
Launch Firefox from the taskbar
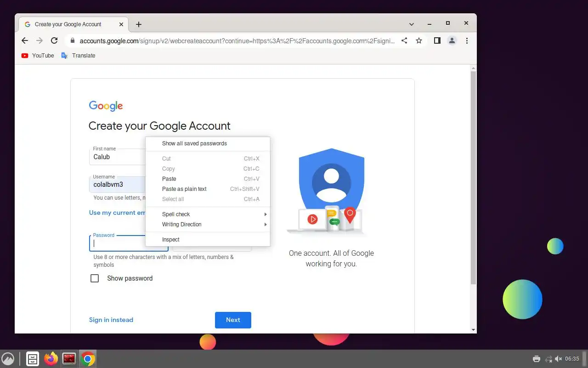[51, 359]
